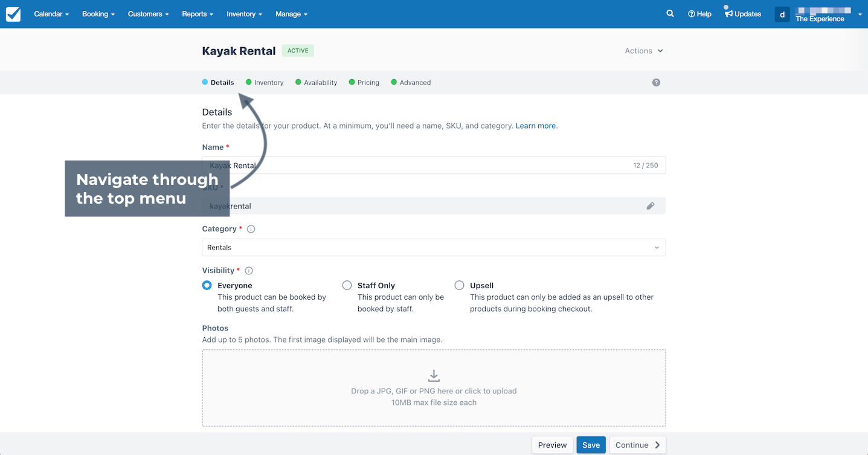The width and height of the screenshot is (868, 455).
Task: Expand the account menu caret
Action: (x=860, y=15)
